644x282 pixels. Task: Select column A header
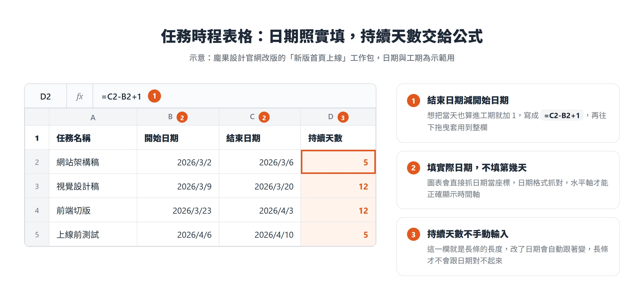click(x=93, y=117)
